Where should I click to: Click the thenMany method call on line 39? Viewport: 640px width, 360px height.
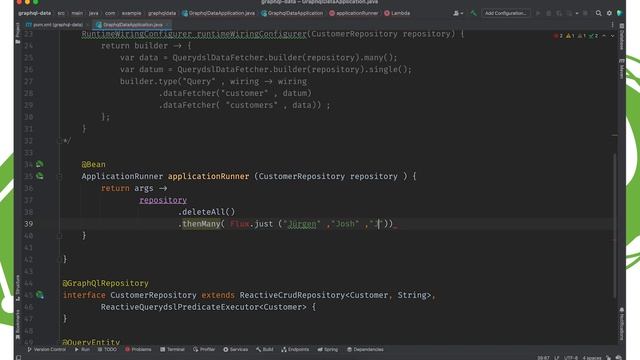point(201,224)
